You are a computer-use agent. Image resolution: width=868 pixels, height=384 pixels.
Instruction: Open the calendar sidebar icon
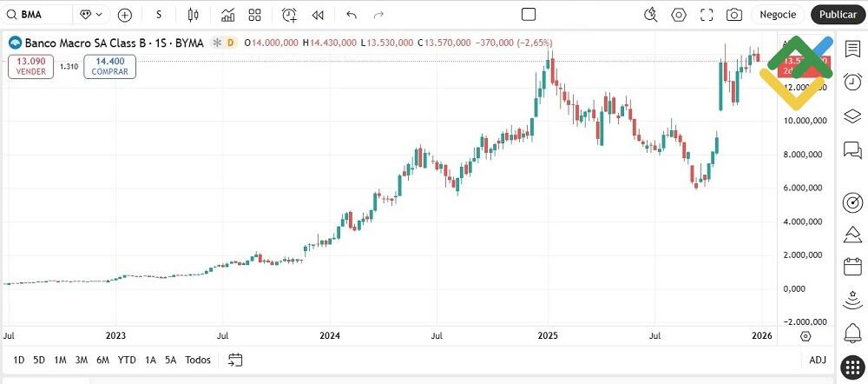click(852, 267)
